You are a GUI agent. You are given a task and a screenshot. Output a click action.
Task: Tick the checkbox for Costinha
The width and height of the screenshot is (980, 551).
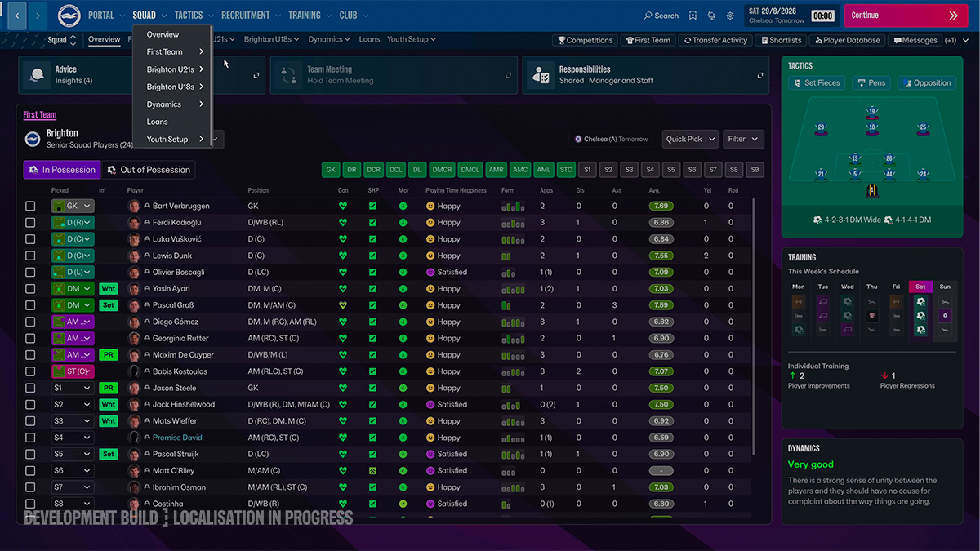pyautogui.click(x=30, y=504)
